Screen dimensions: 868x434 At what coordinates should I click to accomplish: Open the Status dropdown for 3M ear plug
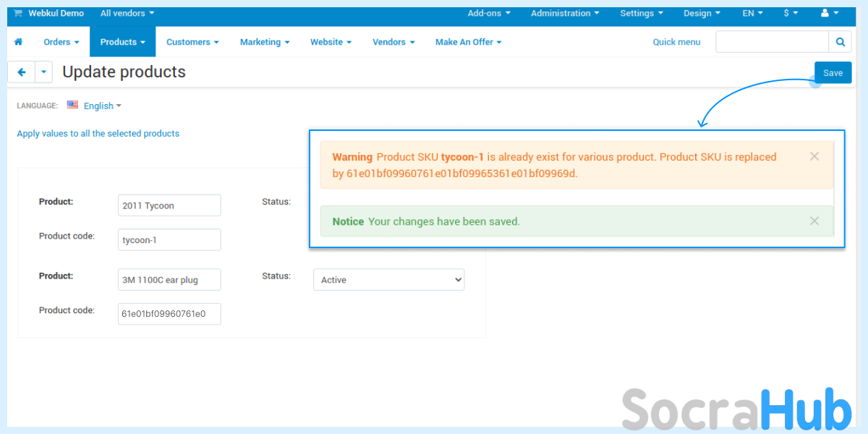[388, 280]
